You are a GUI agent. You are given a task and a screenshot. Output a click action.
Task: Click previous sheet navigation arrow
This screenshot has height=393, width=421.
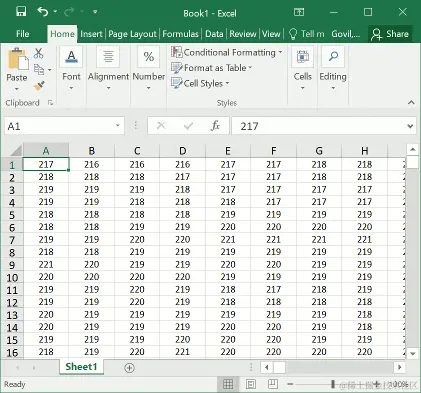[x=18, y=368]
